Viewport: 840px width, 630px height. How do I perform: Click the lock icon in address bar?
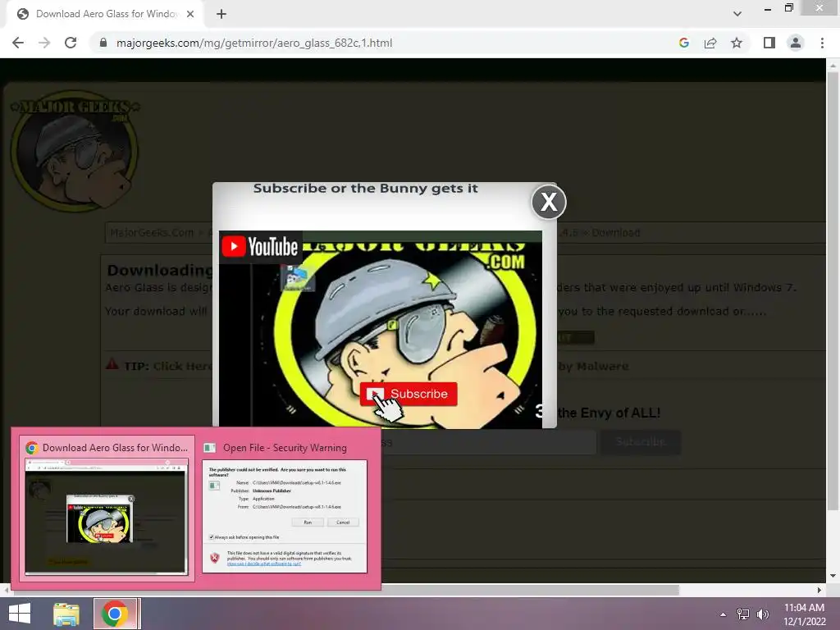pyautogui.click(x=103, y=43)
